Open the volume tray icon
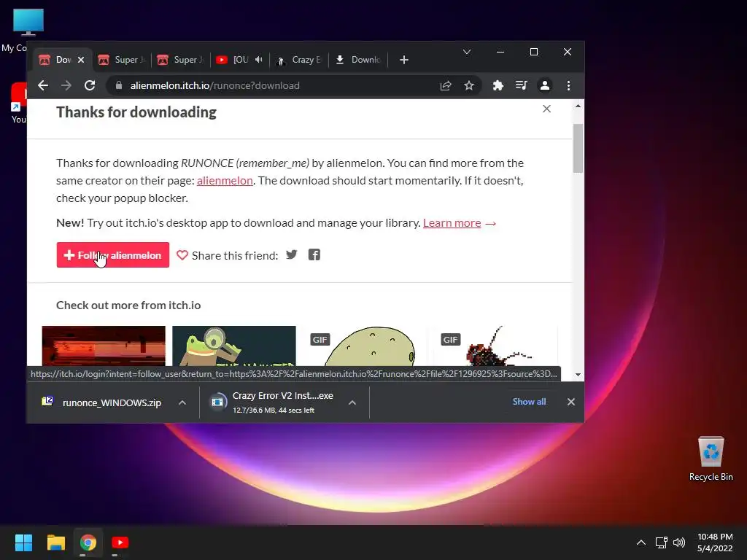747x560 pixels. pos(679,542)
